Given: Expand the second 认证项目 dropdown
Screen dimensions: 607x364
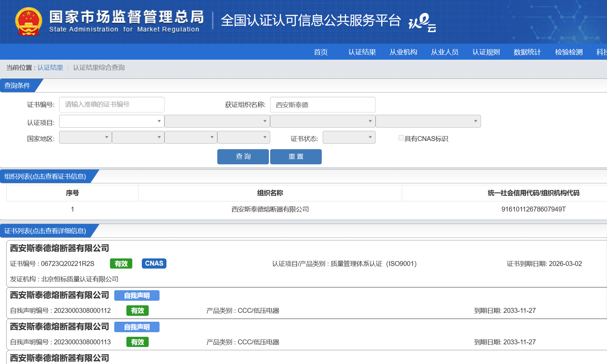Looking at the screenshot, I should pyautogui.click(x=217, y=121).
